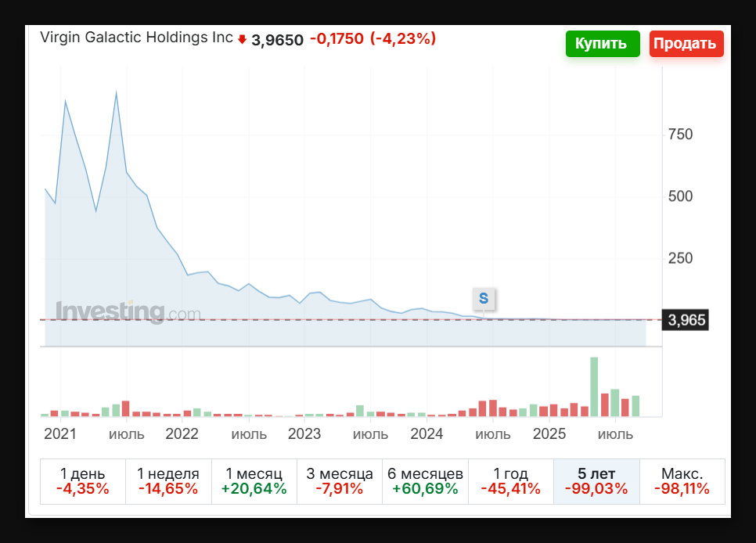
Task: Click the red Продать button
Action: [686, 44]
